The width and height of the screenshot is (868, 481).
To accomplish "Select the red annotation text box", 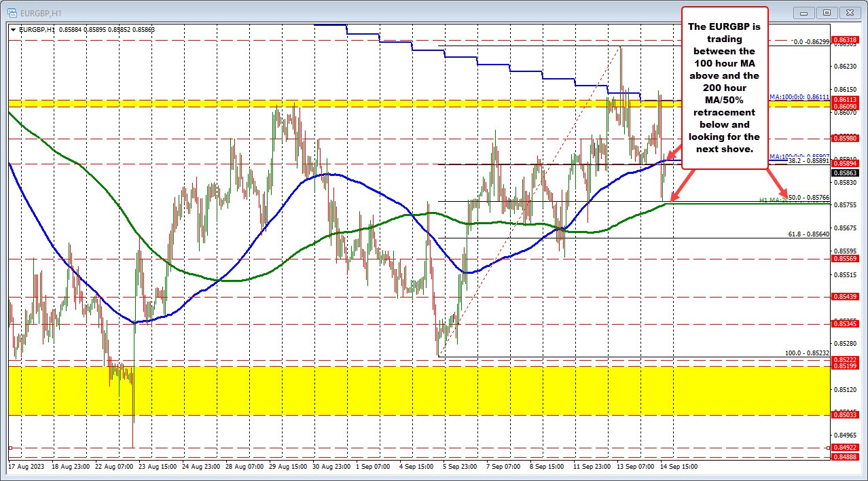I will (x=724, y=88).
